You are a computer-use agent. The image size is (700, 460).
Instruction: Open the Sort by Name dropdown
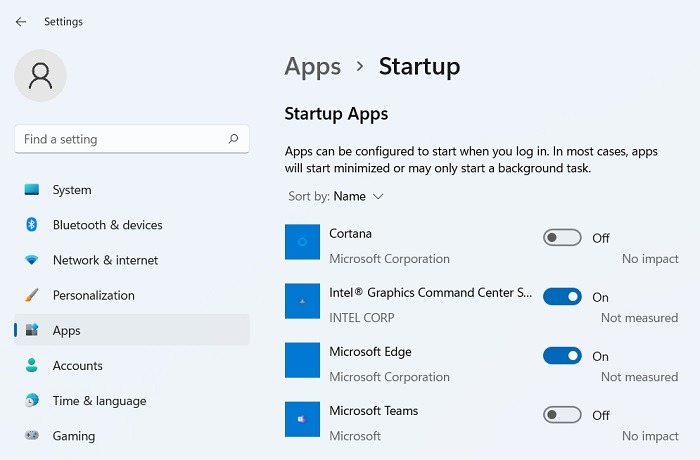click(336, 197)
